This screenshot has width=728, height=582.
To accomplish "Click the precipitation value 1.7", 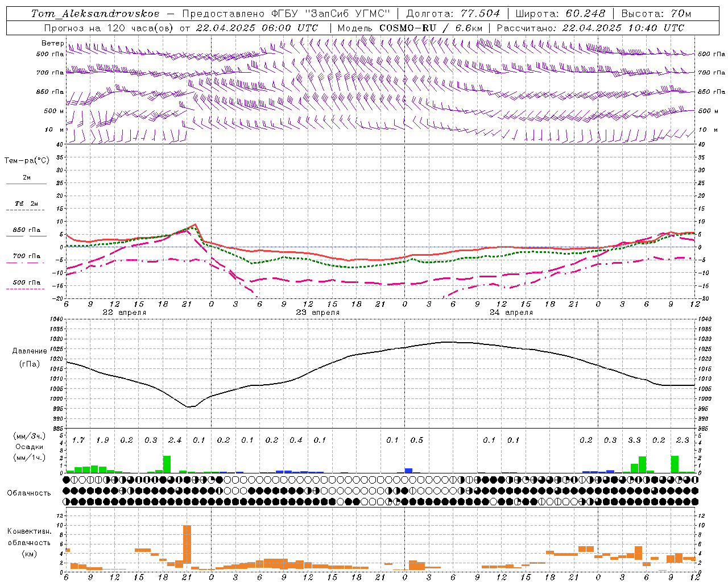I will [x=78, y=440].
